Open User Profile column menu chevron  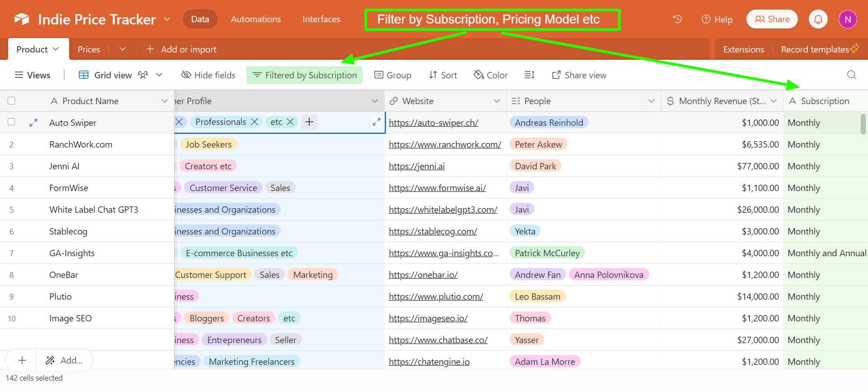(x=375, y=101)
